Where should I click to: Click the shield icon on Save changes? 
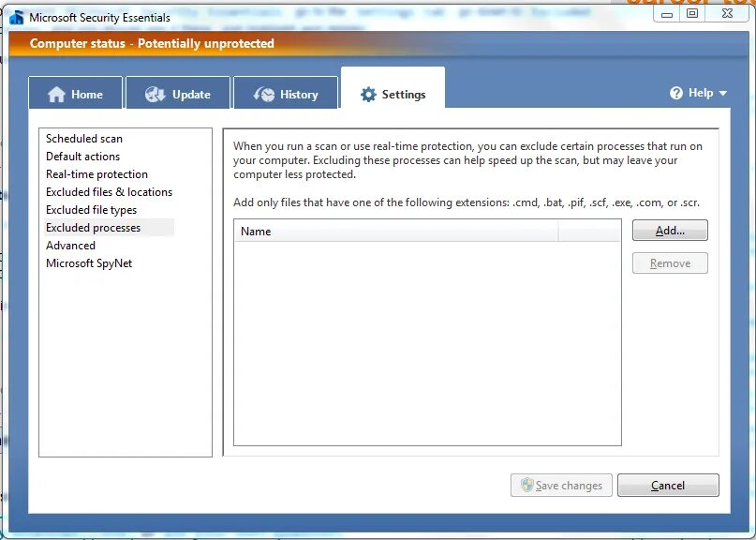click(x=527, y=485)
